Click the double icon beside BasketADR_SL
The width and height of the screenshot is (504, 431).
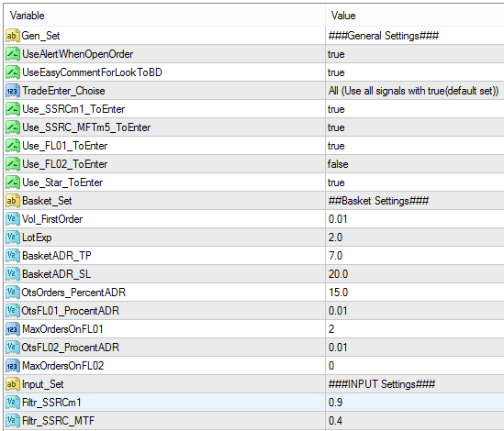point(13,274)
